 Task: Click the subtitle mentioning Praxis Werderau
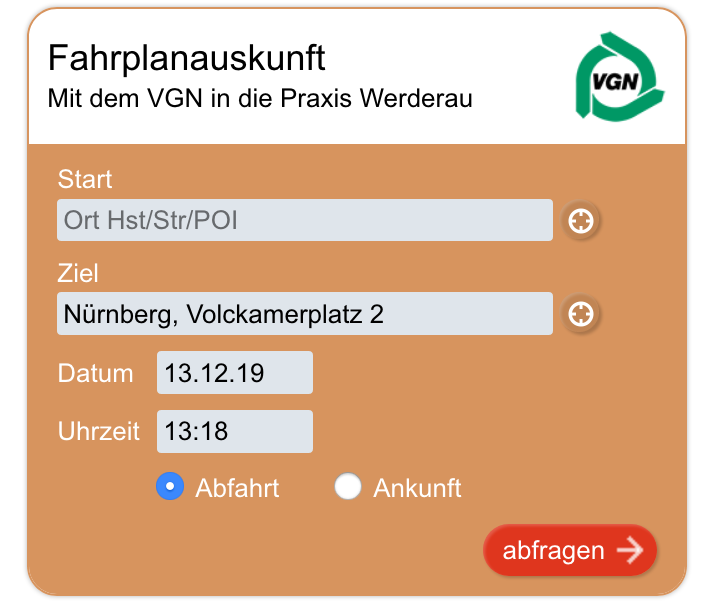(x=260, y=99)
